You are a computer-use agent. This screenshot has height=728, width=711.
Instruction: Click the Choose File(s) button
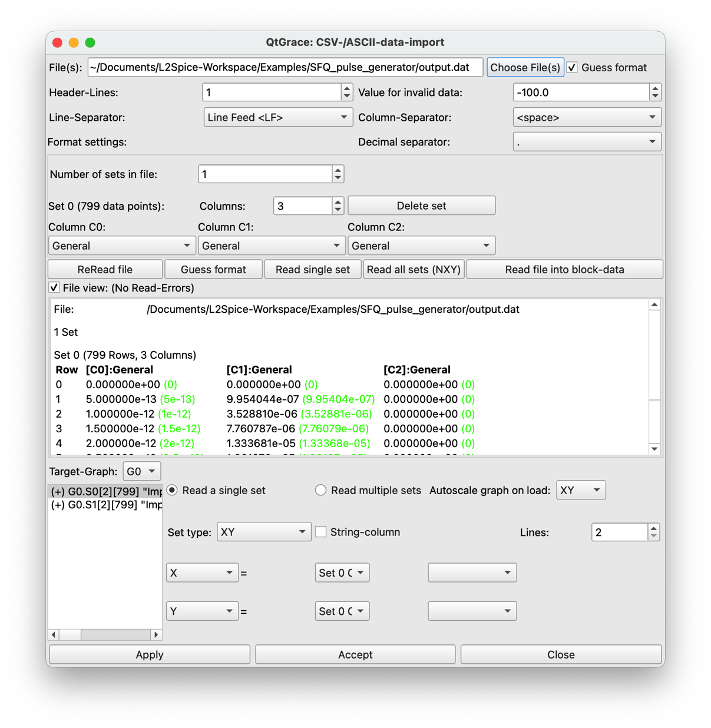[x=525, y=68]
